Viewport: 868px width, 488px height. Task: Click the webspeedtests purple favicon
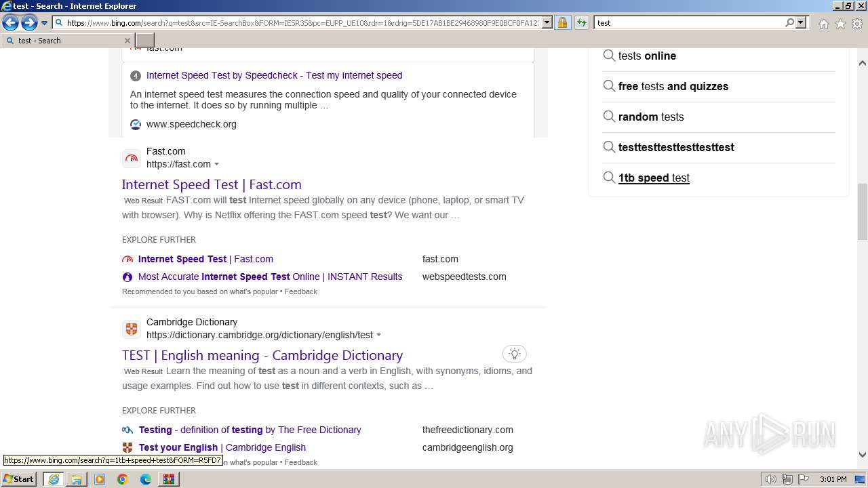[x=127, y=277]
